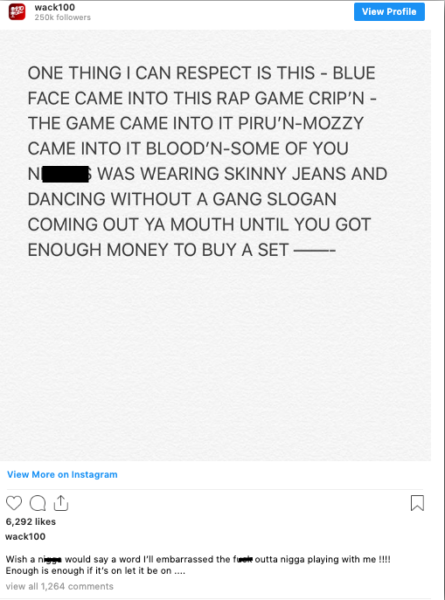Viewport: 445px width, 600px height.
Task: Open the post by its empty gray area
Action: pos(215,360)
